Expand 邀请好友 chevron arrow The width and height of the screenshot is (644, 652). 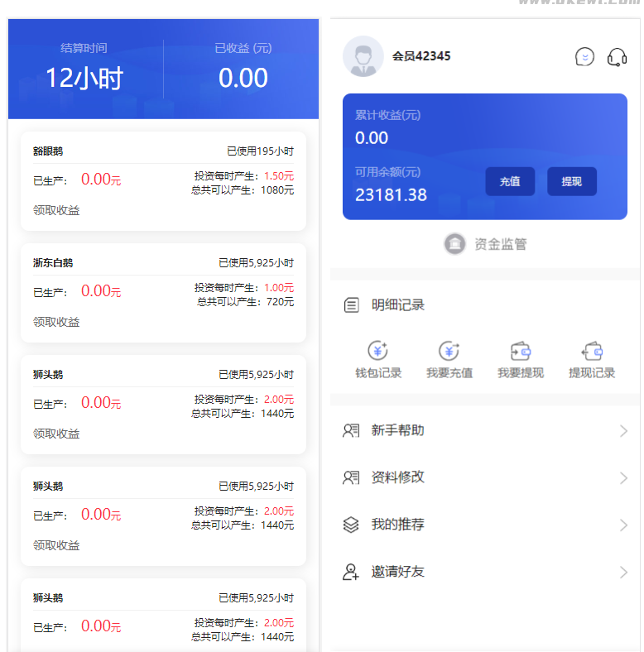click(x=623, y=573)
